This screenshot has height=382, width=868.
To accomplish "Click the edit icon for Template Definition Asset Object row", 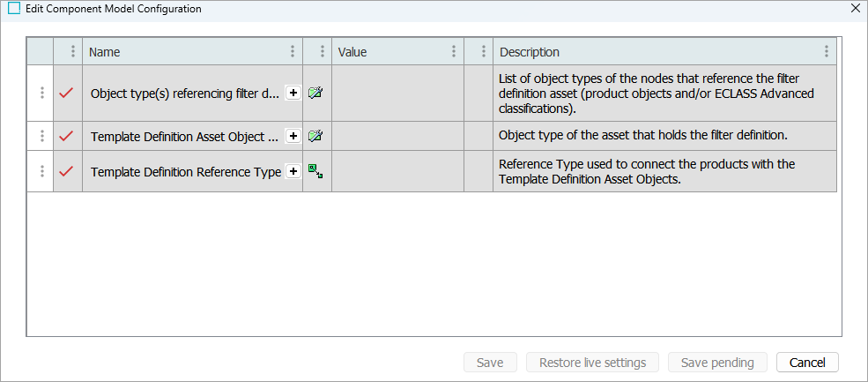I will 315,136.
